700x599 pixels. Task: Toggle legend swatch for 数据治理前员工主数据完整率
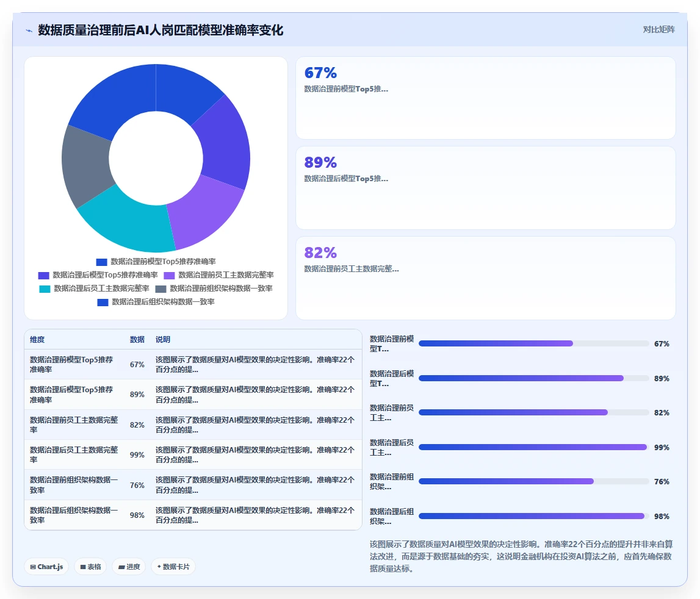pos(169,275)
